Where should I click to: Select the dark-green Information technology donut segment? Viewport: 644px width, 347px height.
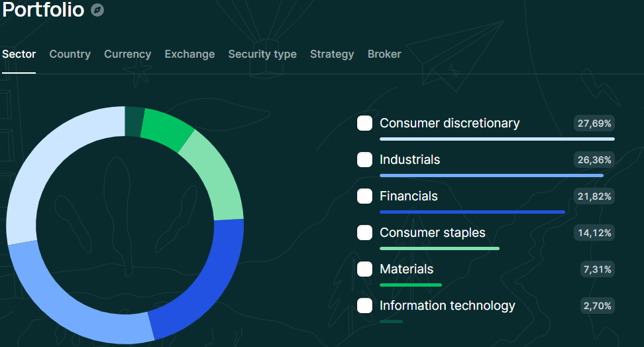[x=133, y=121]
